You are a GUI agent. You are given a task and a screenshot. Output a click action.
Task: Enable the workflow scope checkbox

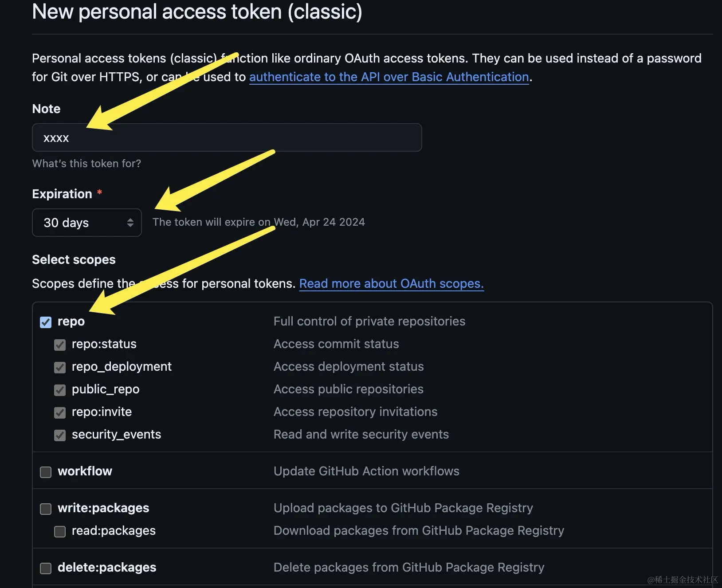(x=46, y=472)
